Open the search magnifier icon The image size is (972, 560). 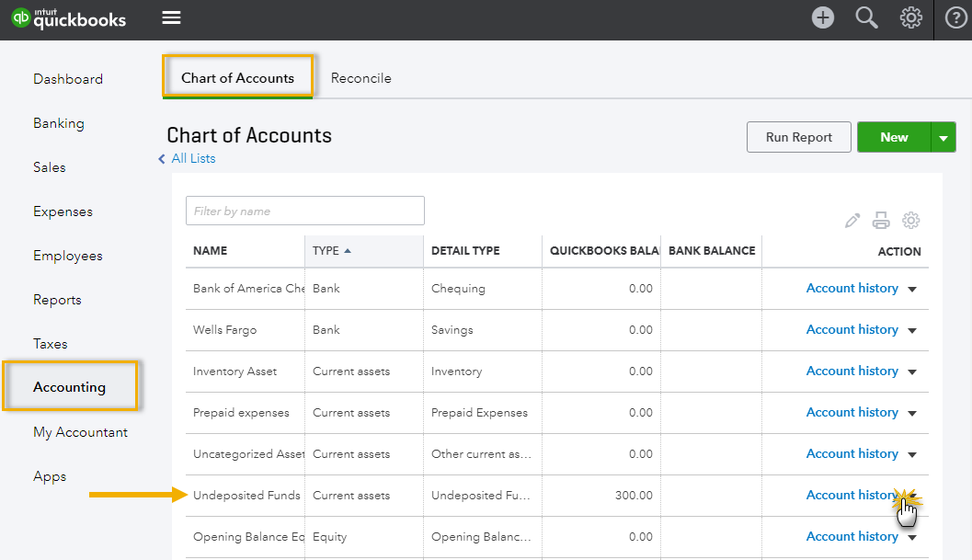tap(866, 17)
